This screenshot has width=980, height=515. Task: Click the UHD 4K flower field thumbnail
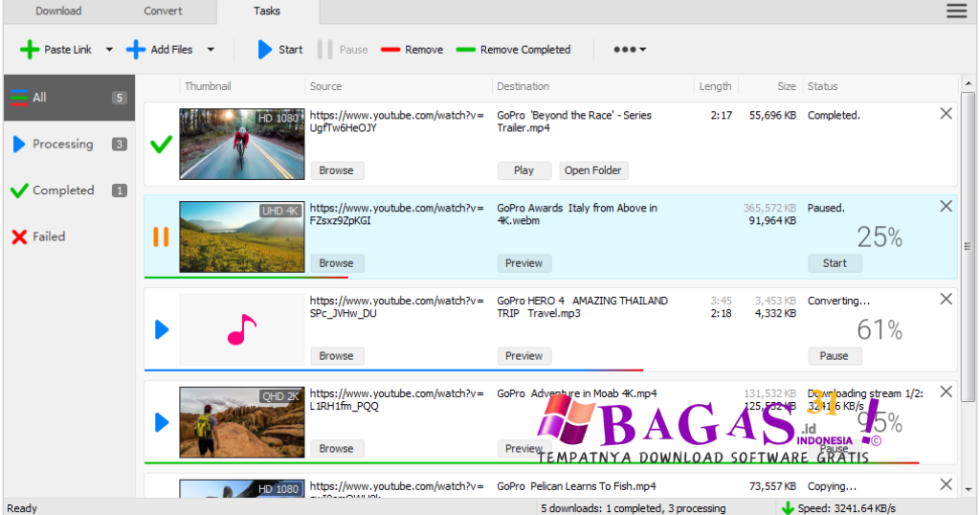tap(242, 236)
